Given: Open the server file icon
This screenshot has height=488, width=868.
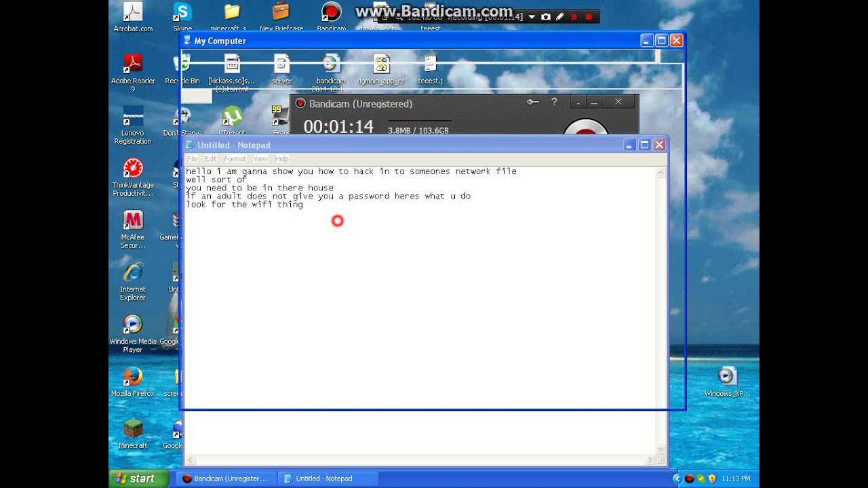Looking at the screenshot, I should click(281, 70).
